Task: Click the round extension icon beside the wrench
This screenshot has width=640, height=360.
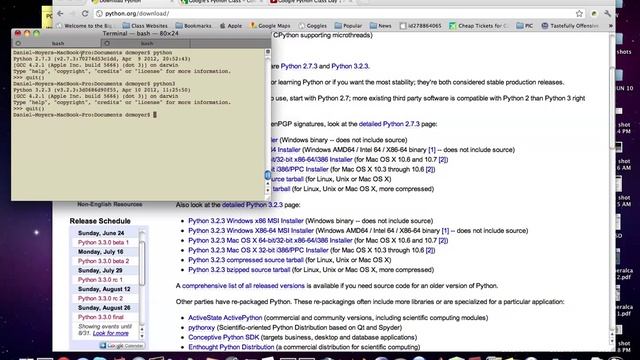Action: tap(594, 13)
